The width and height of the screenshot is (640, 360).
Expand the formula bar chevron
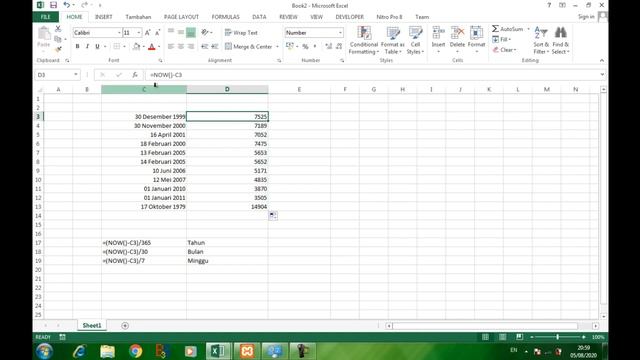602,75
